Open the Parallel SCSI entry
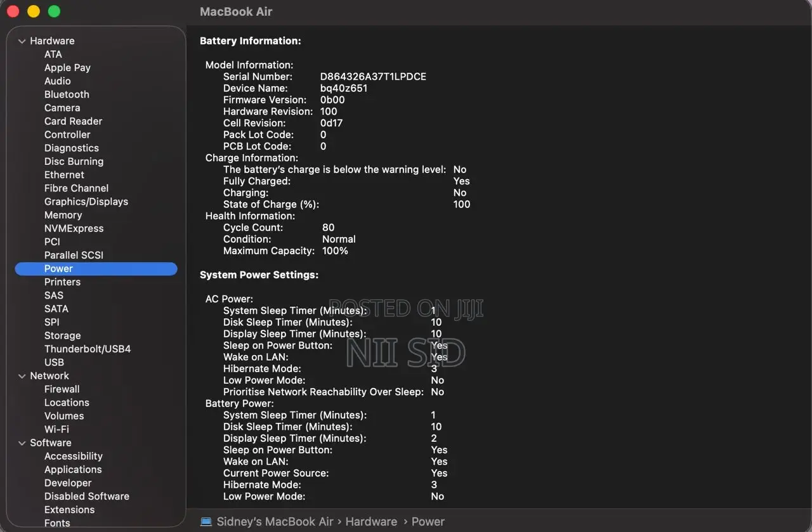812x532 pixels. coord(74,255)
